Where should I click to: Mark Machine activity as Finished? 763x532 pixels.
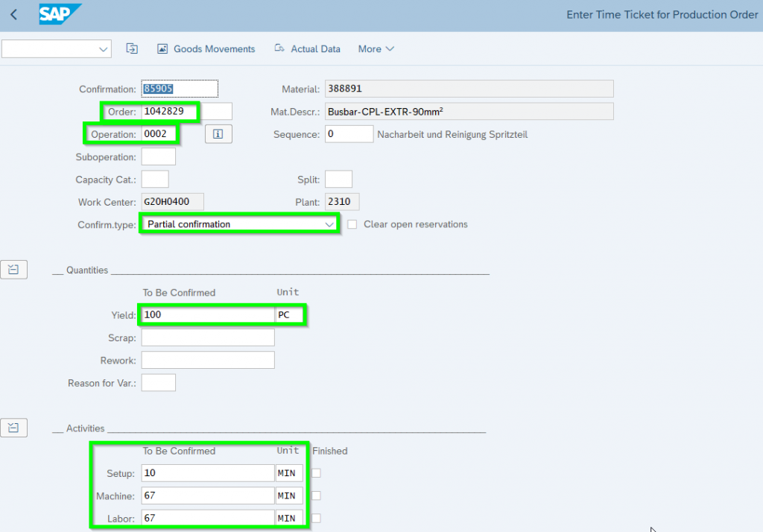(x=317, y=495)
